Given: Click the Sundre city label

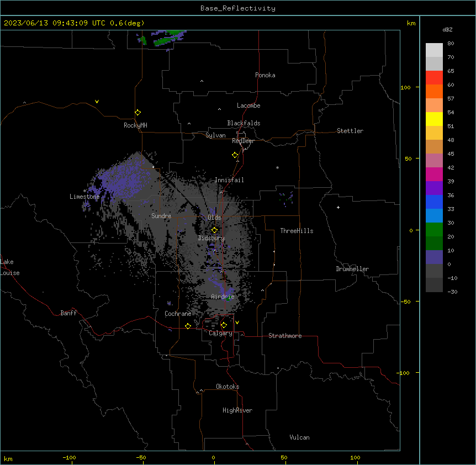Looking at the screenshot, I should [x=161, y=216].
